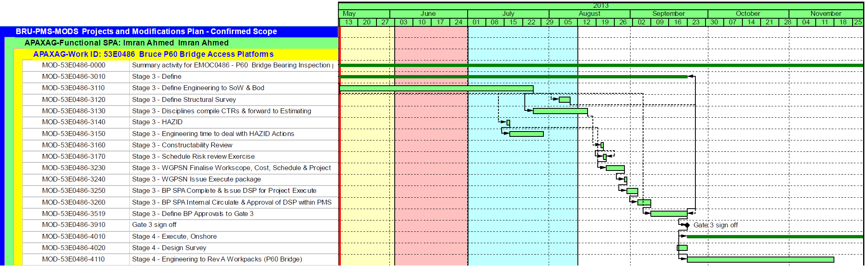The width and height of the screenshot is (868, 272).
Task: Click the Disciplines compile CTRs gantt bar
Action: click(560, 111)
